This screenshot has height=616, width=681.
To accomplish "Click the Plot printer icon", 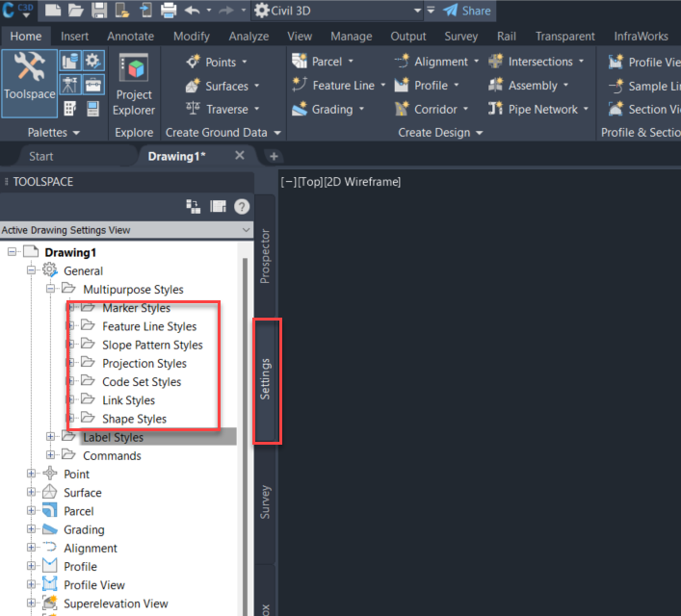I will point(169,10).
